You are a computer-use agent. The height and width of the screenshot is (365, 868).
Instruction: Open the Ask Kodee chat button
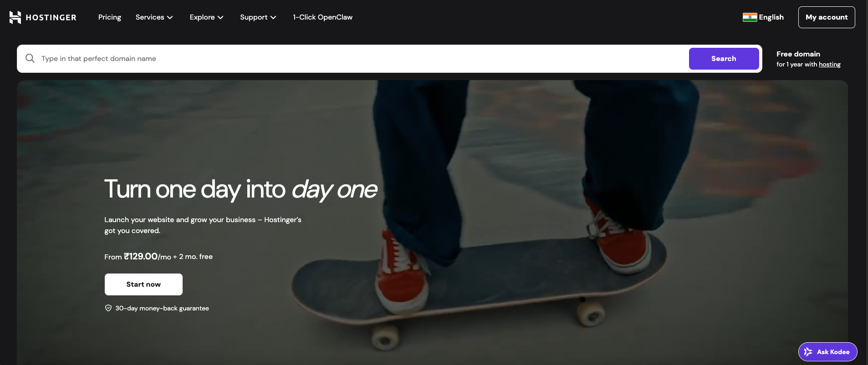(832, 352)
